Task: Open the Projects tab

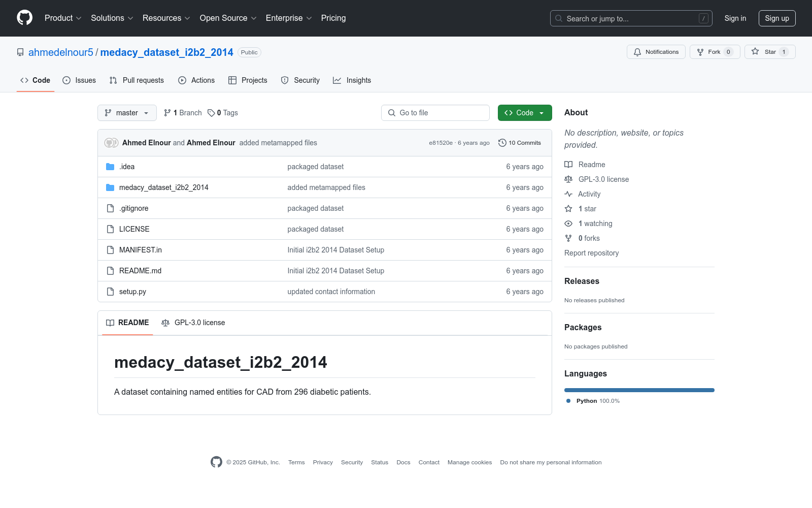Action: tap(248, 80)
